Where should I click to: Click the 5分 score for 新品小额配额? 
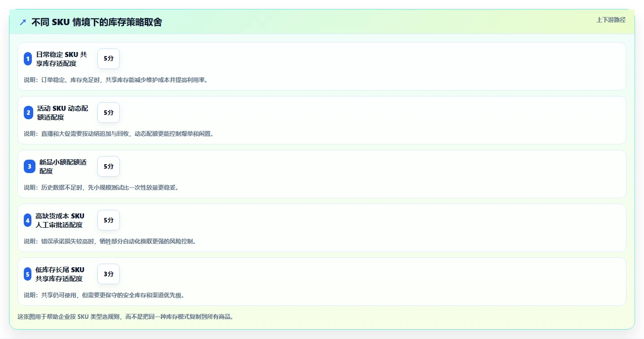109,166
